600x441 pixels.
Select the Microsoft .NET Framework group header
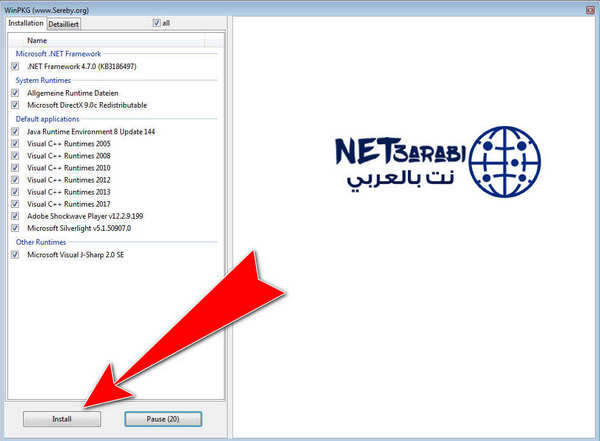coord(58,54)
